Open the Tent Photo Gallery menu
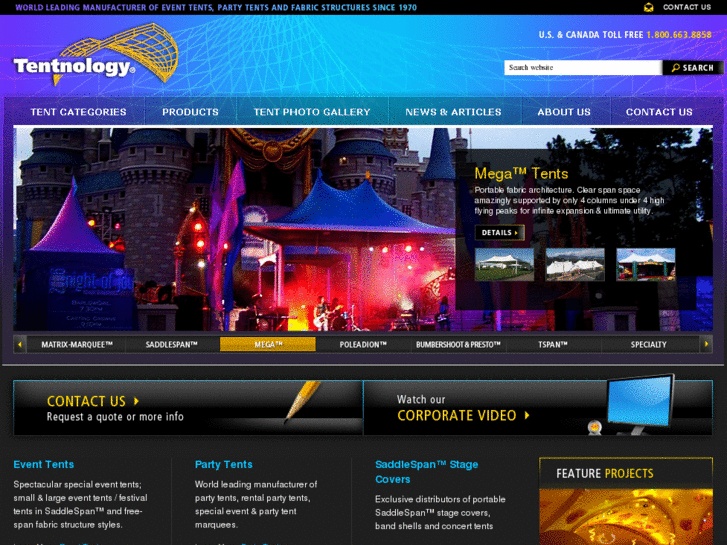 (312, 112)
